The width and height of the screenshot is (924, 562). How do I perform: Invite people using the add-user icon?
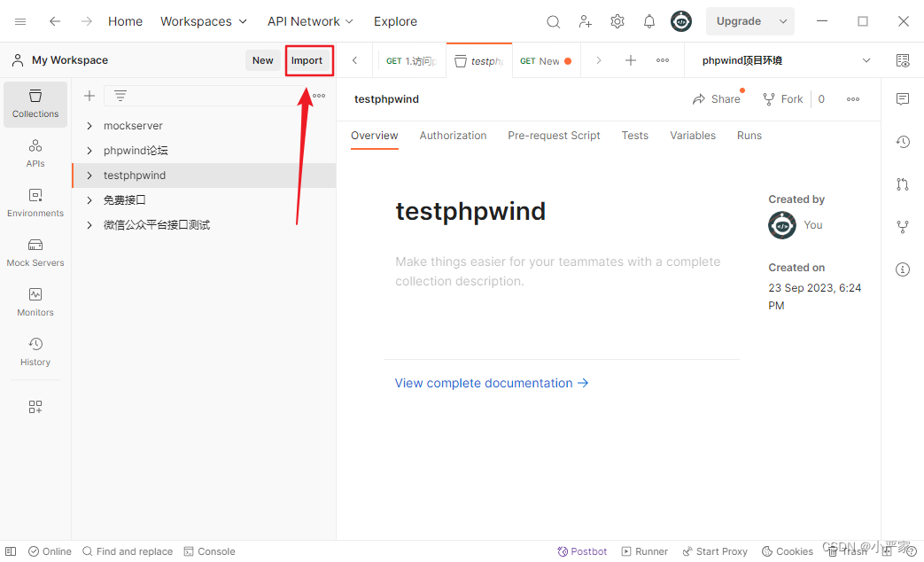click(585, 22)
